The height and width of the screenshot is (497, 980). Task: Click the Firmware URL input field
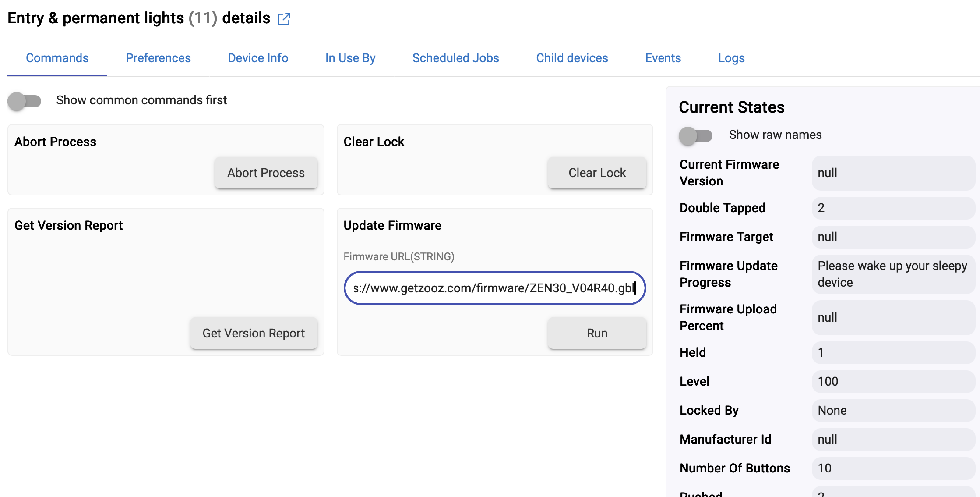(494, 288)
